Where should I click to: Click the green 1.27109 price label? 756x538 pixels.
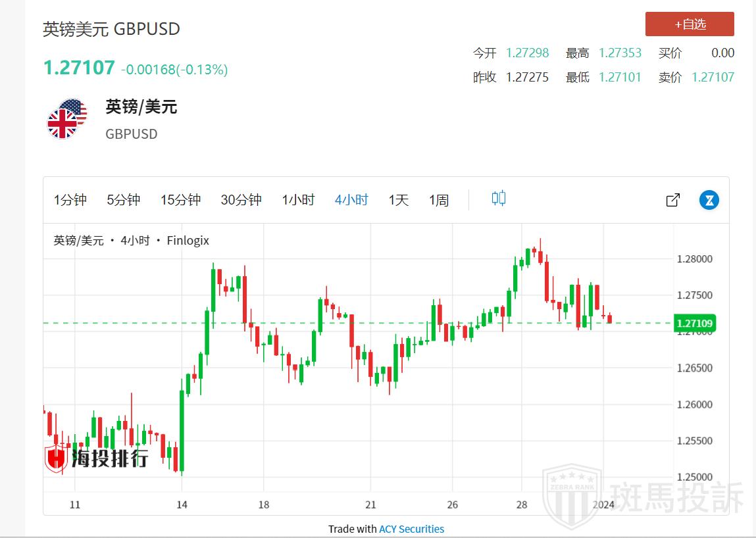pos(695,323)
